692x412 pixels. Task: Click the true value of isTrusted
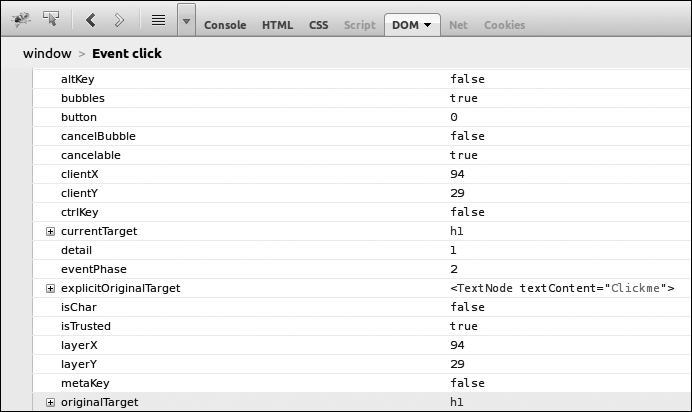[x=464, y=326]
